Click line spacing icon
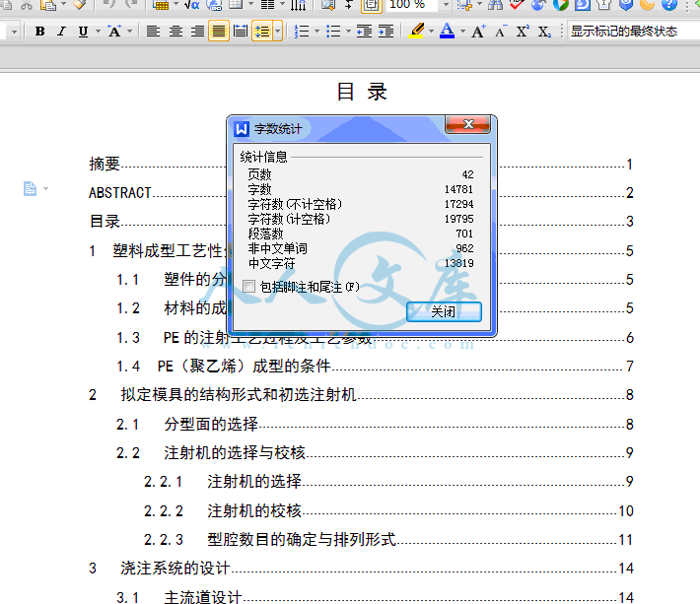Viewport: 700px width, 604px height. [262, 32]
